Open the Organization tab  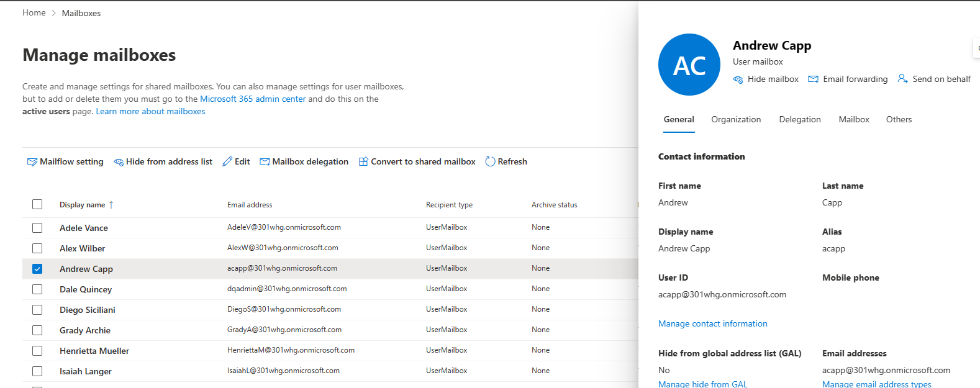pos(736,119)
